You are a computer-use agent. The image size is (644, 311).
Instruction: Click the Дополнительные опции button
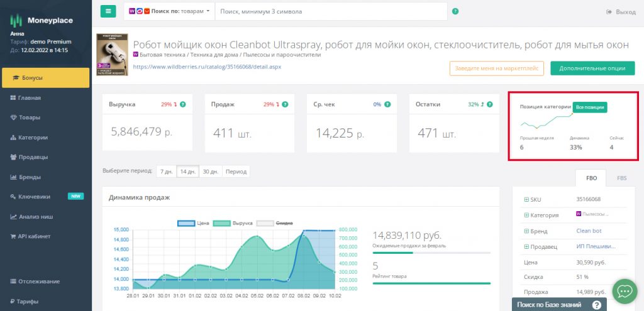click(591, 68)
